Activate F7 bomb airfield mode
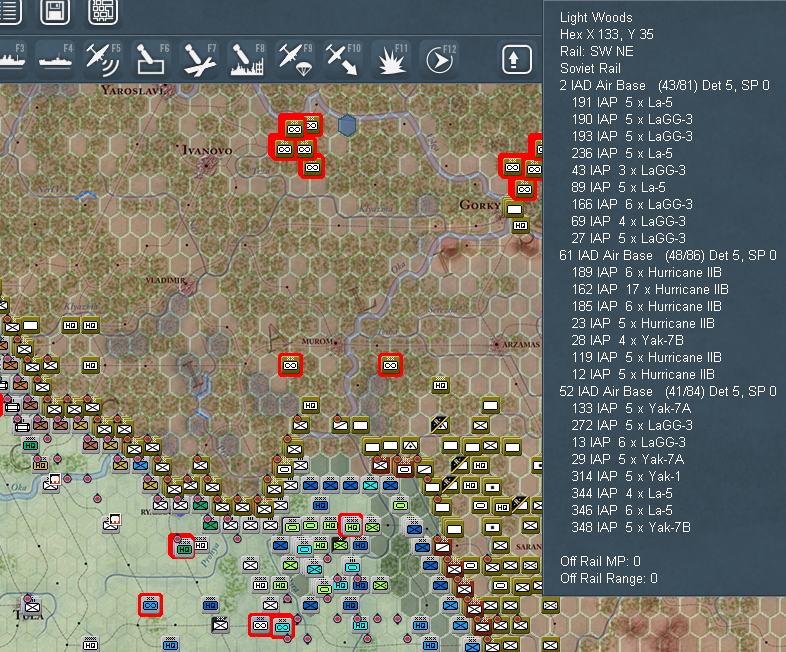Screen dimensions: 786x652 199,59
